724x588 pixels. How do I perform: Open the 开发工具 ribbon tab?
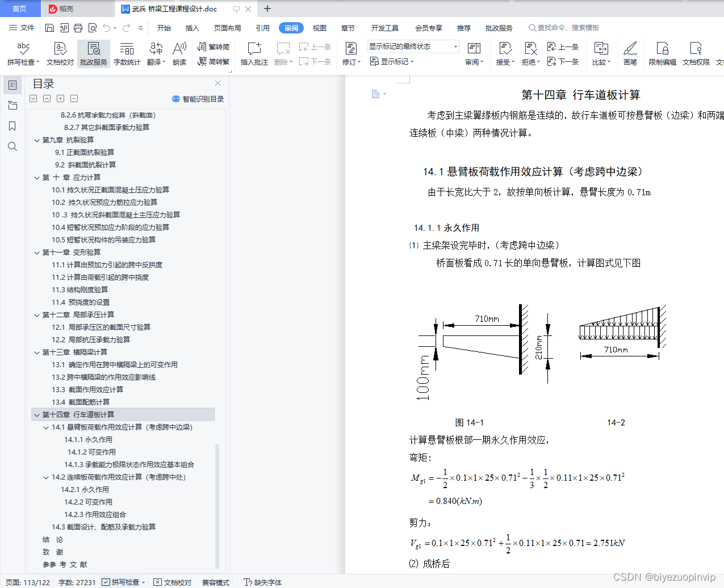pyautogui.click(x=385, y=28)
